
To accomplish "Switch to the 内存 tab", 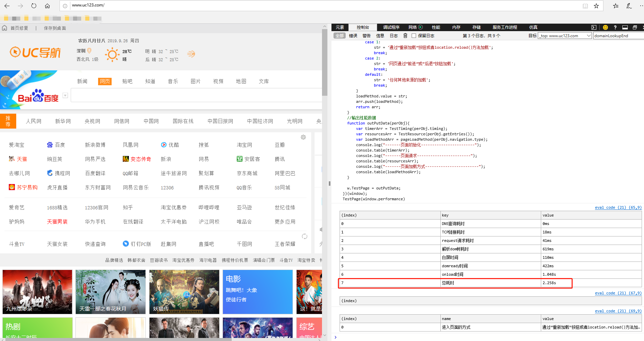I will (456, 27).
